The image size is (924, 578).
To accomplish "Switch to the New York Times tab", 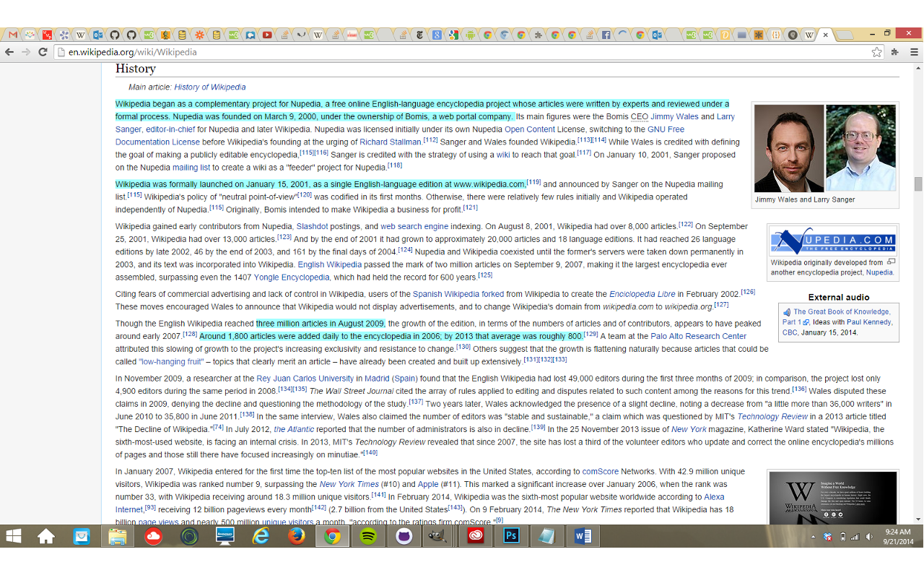I will 419,35.
